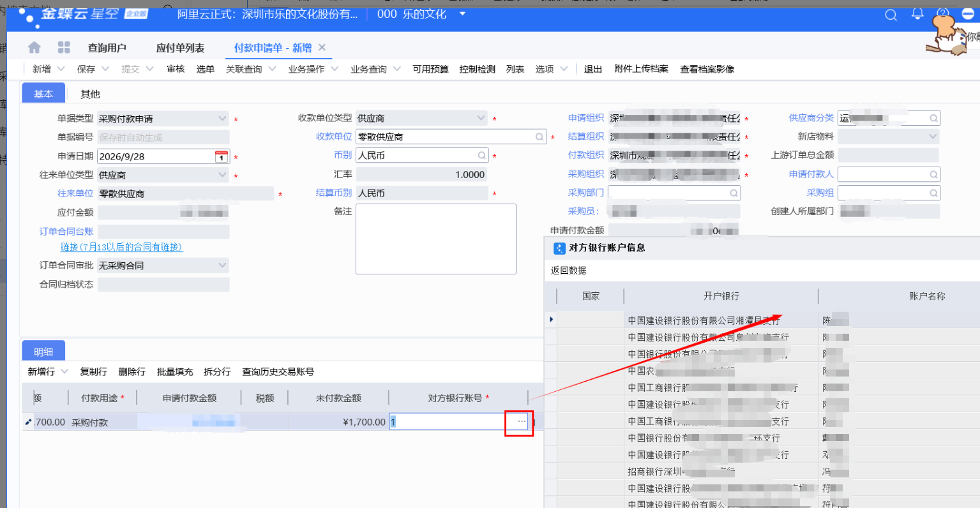The image size is (980, 508).
Task: Click in the 备注 text area
Action: tap(436, 239)
